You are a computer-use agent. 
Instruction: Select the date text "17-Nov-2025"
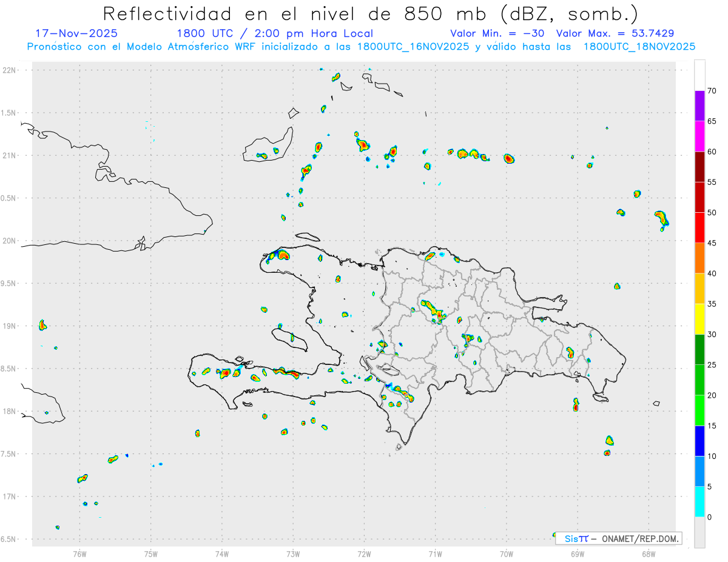[76, 33]
